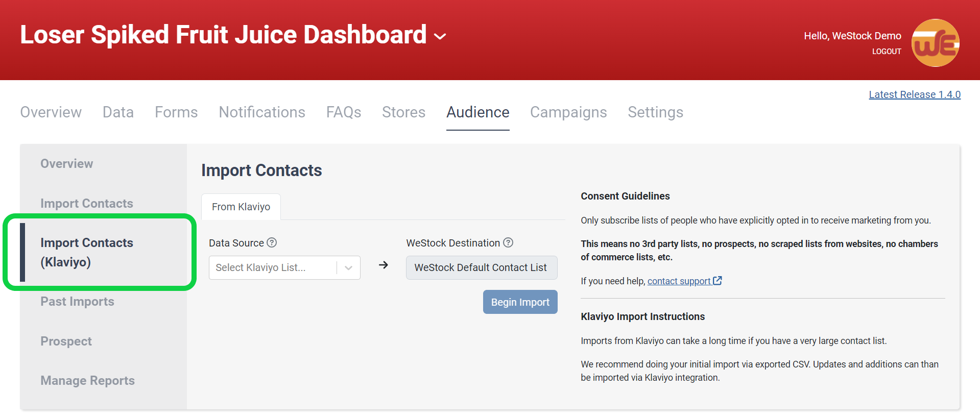The height and width of the screenshot is (418, 980).
Task: Open the Notifications tab
Action: (262, 112)
